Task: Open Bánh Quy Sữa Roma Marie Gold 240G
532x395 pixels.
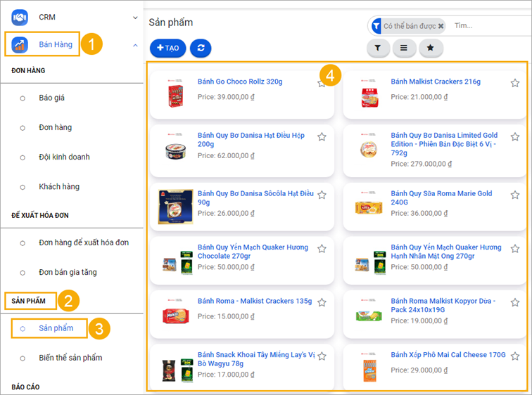Action: coord(441,197)
